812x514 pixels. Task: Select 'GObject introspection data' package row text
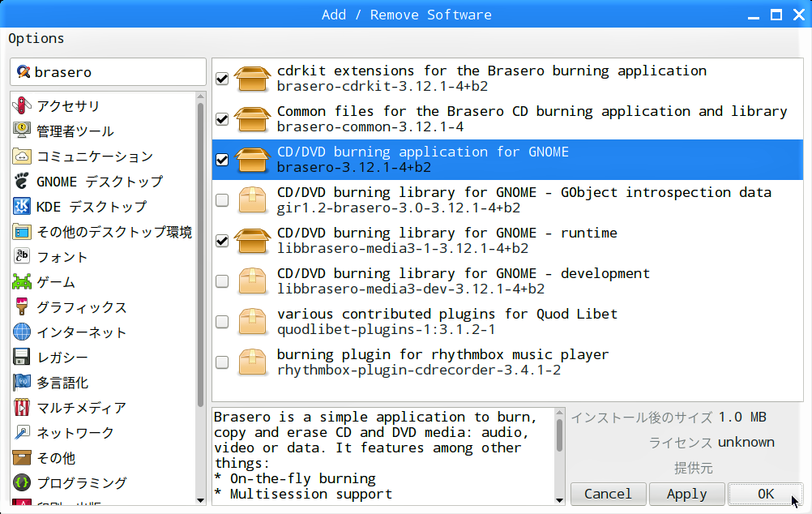point(524,193)
